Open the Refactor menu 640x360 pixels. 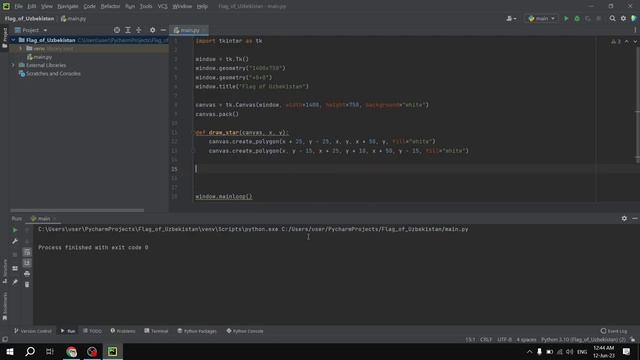pos(110,7)
